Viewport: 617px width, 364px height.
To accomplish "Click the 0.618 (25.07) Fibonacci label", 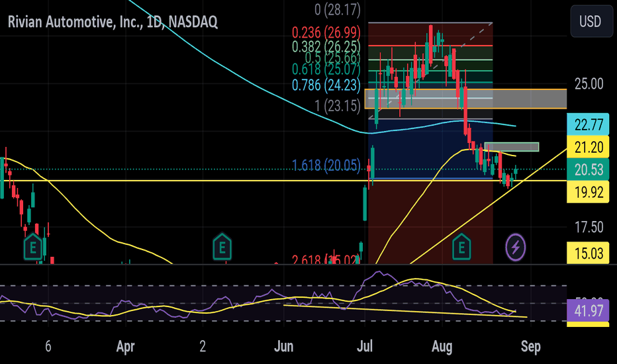I will [x=326, y=69].
